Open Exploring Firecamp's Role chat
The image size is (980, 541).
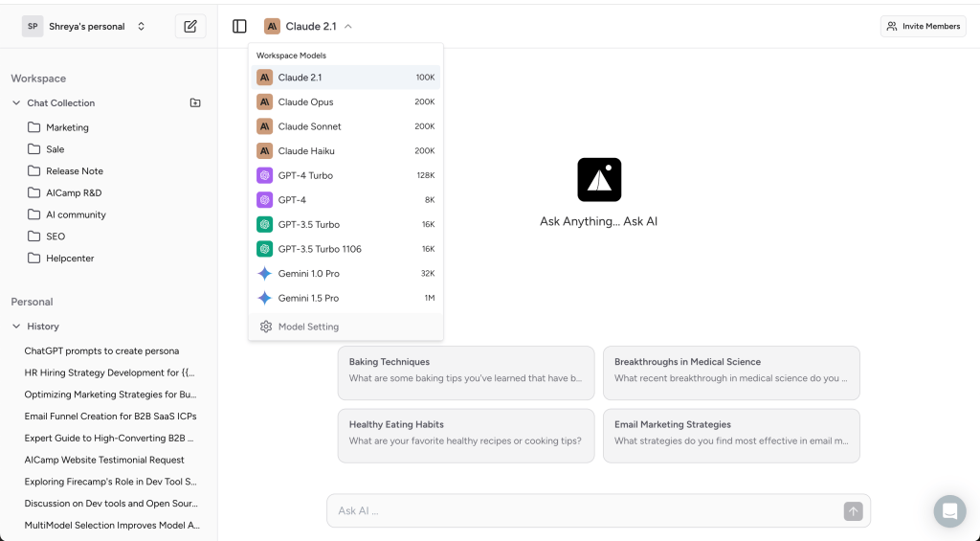[x=110, y=482]
